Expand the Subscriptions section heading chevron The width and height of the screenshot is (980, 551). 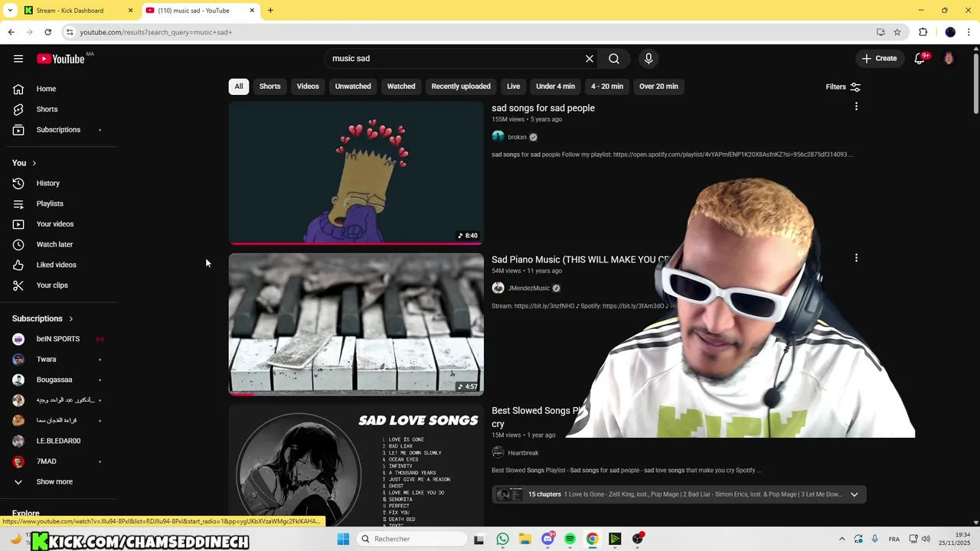pos(71,318)
